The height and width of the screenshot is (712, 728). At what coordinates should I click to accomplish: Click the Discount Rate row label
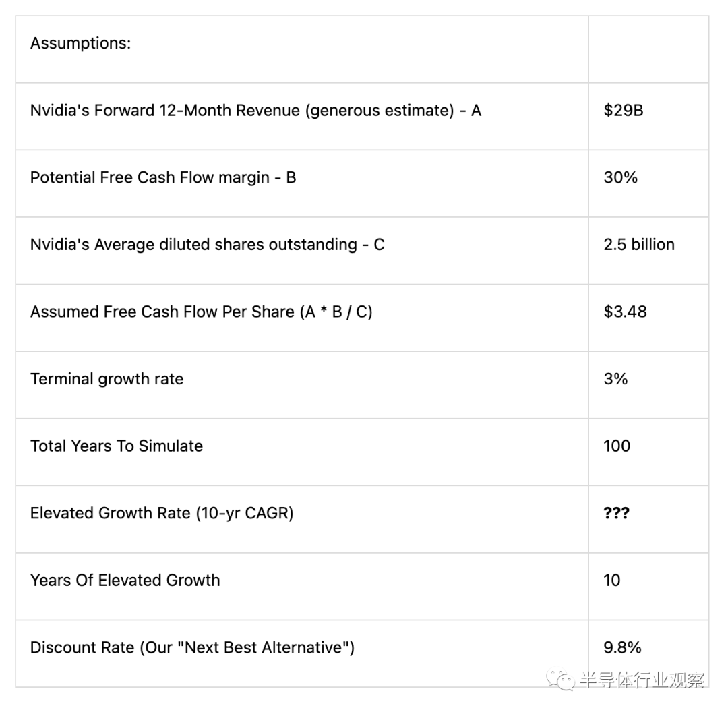tap(192, 648)
